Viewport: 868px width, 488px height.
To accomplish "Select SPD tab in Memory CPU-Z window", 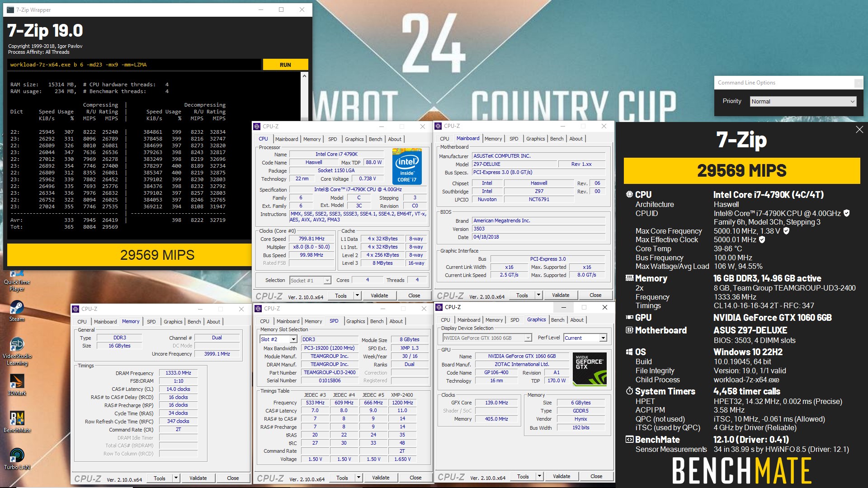I will (x=151, y=322).
